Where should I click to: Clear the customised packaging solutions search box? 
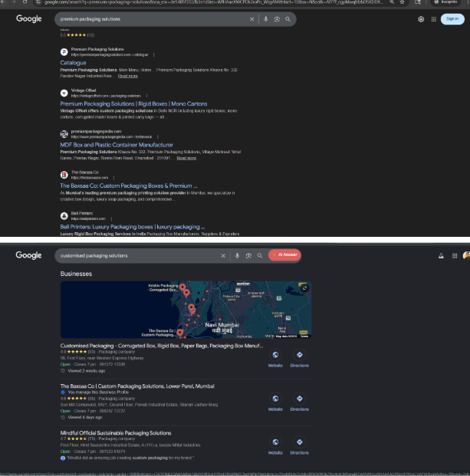[x=223, y=255]
